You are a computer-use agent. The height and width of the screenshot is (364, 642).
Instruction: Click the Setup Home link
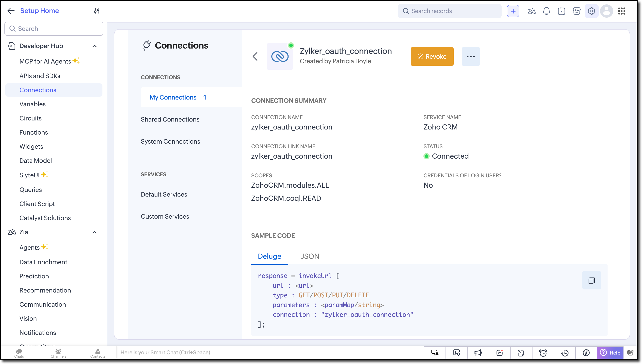(40, 11)
